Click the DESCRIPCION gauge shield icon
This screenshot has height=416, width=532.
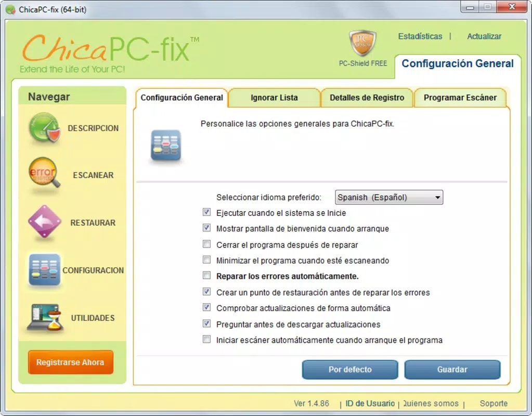[45, 128]
